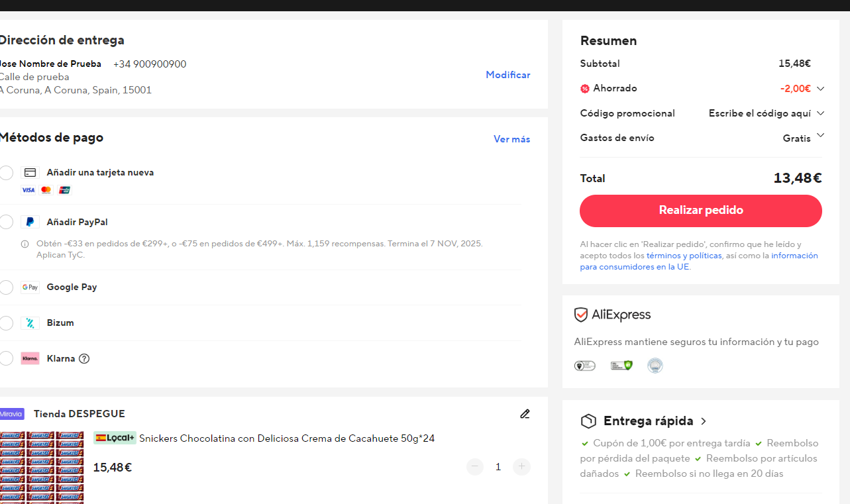Expand the Ahorrado savings chevron
Viewport: 850px width, 504px height.
point(820,88)
